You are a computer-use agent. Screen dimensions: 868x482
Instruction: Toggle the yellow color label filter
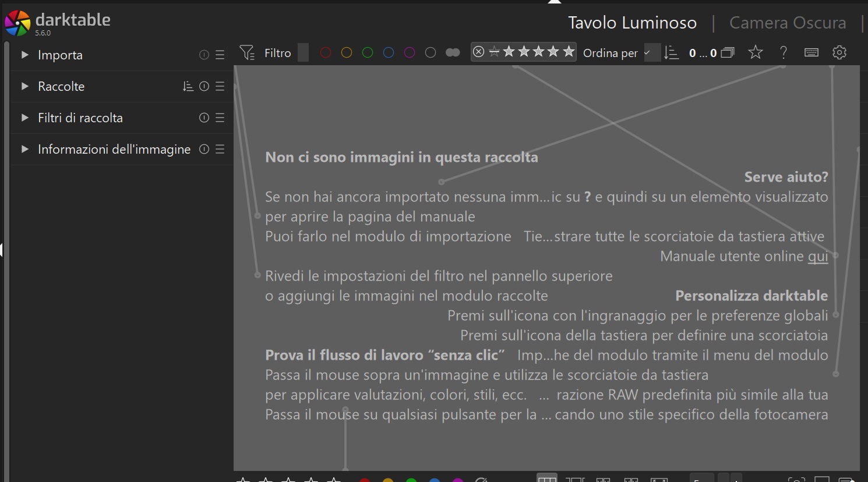347,53
